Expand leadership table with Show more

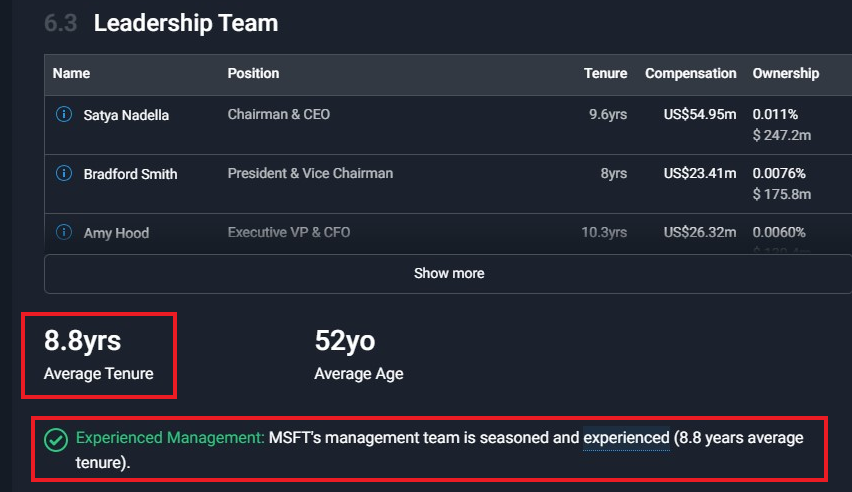tap(448, 273)
